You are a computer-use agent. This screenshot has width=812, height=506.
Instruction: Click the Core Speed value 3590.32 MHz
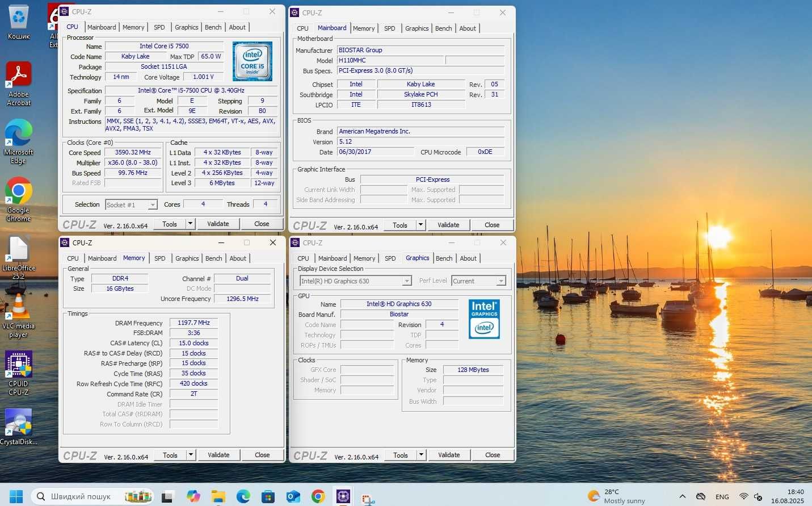tap(133, 152)
